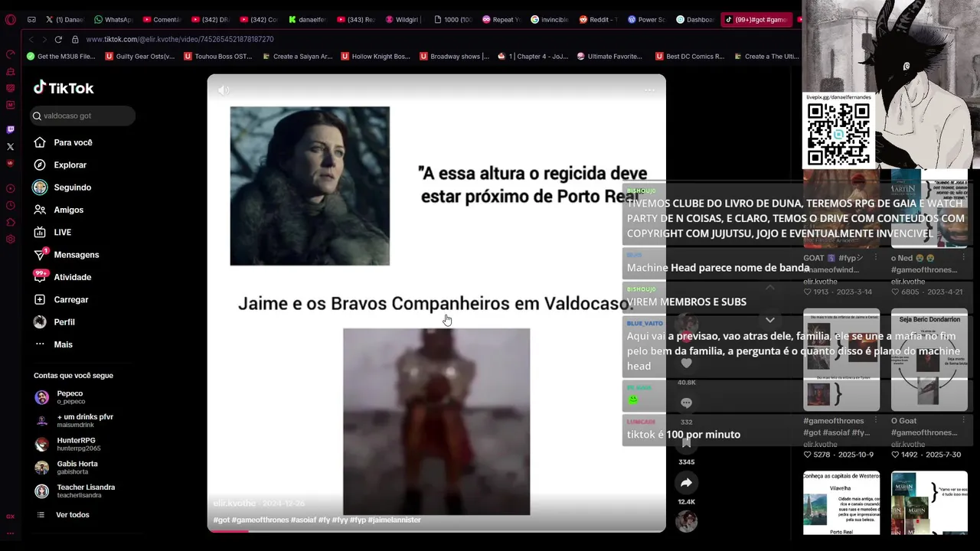This screenshot has width=980, height=551.
Task: Go forward with the browser forward arrow
Action: pos(44,39)
